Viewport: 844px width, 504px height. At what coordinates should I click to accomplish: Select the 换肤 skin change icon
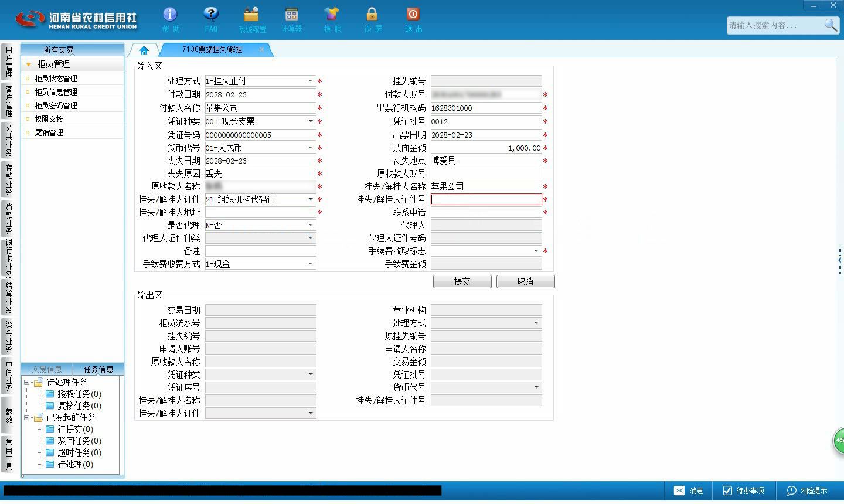[332, 14]
